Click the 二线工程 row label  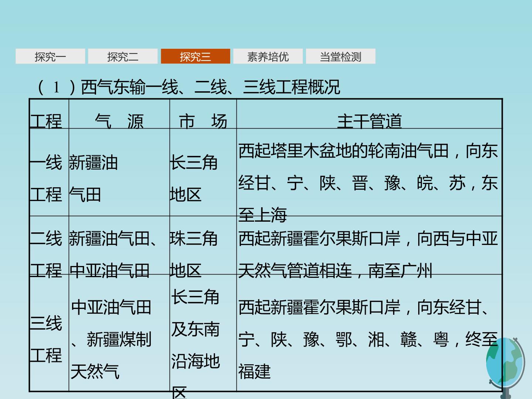(46, 255)
